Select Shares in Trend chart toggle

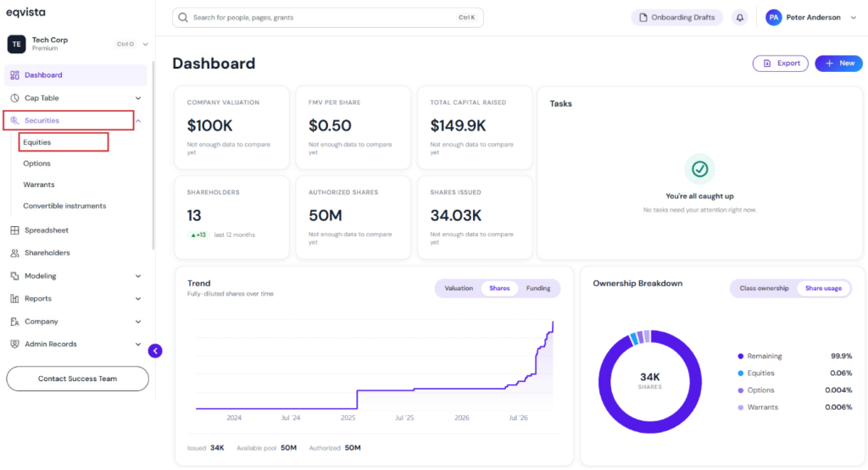point(499,288)
